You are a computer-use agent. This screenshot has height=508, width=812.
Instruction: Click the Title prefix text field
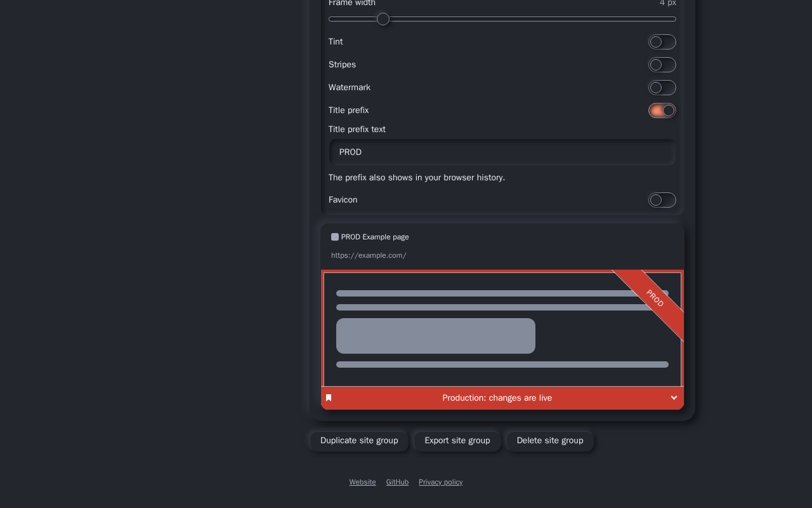[x=502, y=152]
